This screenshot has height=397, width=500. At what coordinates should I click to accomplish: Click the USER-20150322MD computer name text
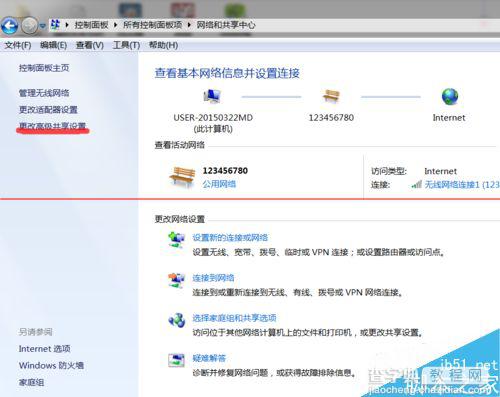(213, 118)
